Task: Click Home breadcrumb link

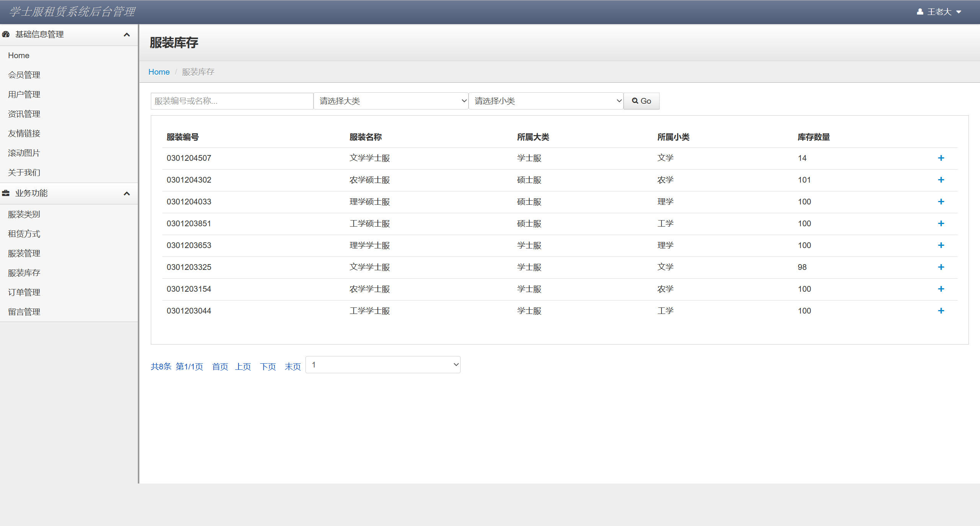Action: point(159,72)
